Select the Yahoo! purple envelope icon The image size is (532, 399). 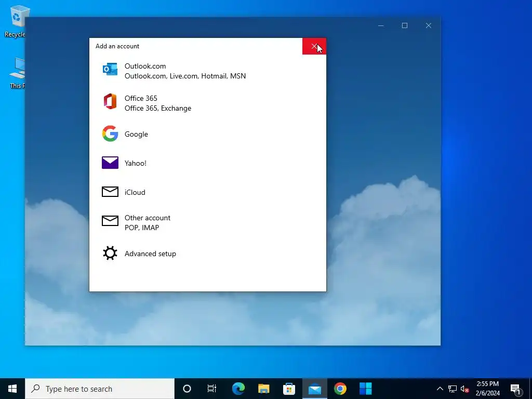click(110, 163)
